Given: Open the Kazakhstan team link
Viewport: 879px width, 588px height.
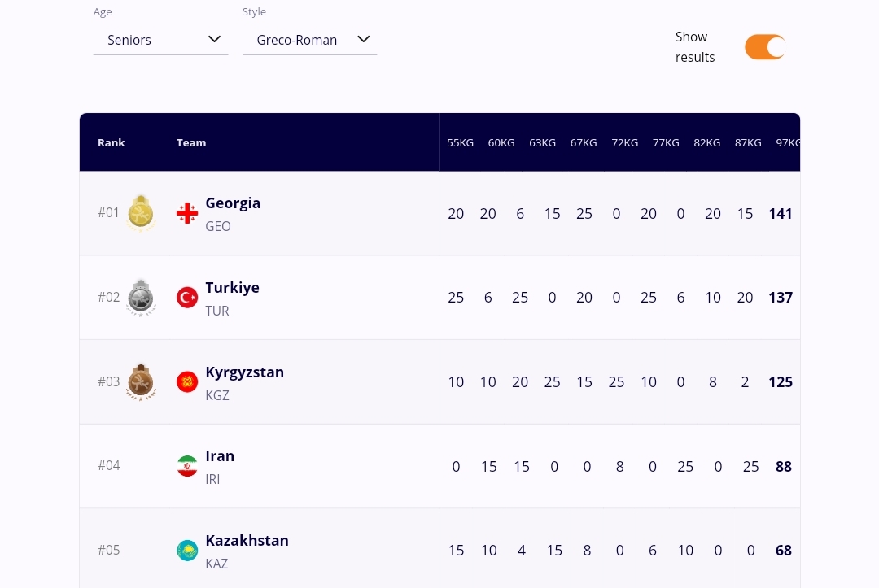Looking at the screenshot, I should [x=247, y=541].
